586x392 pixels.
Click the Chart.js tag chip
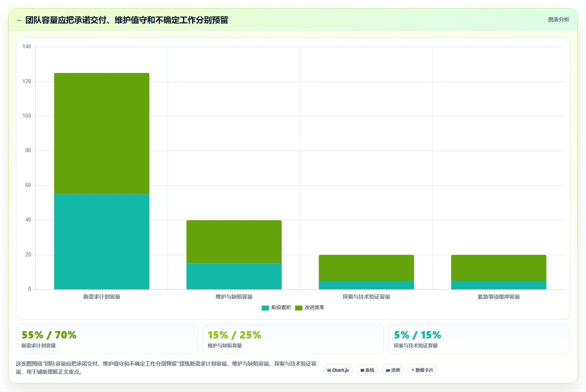tap(338, 370)
